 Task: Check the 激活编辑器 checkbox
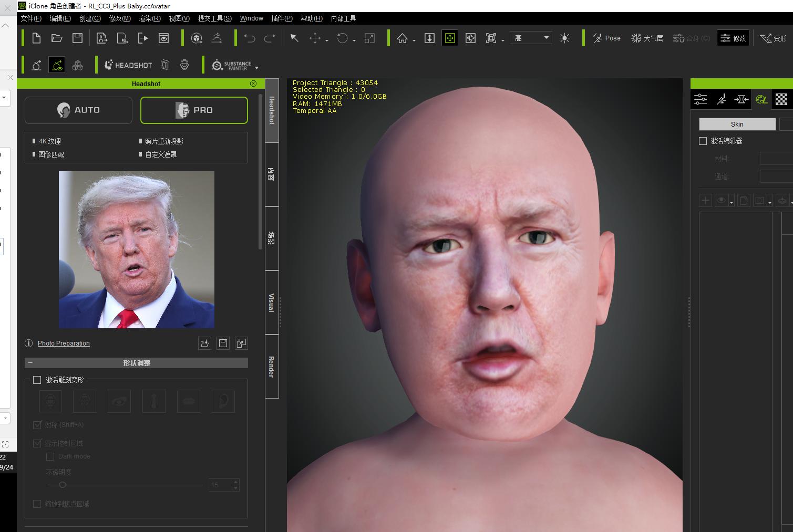point(703,141)
